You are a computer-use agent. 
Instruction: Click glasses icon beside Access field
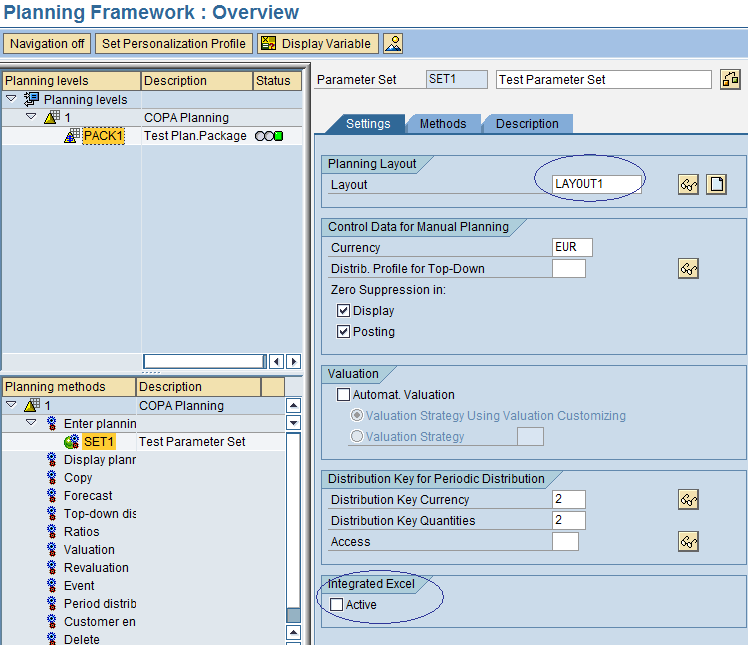click(688, 541)
